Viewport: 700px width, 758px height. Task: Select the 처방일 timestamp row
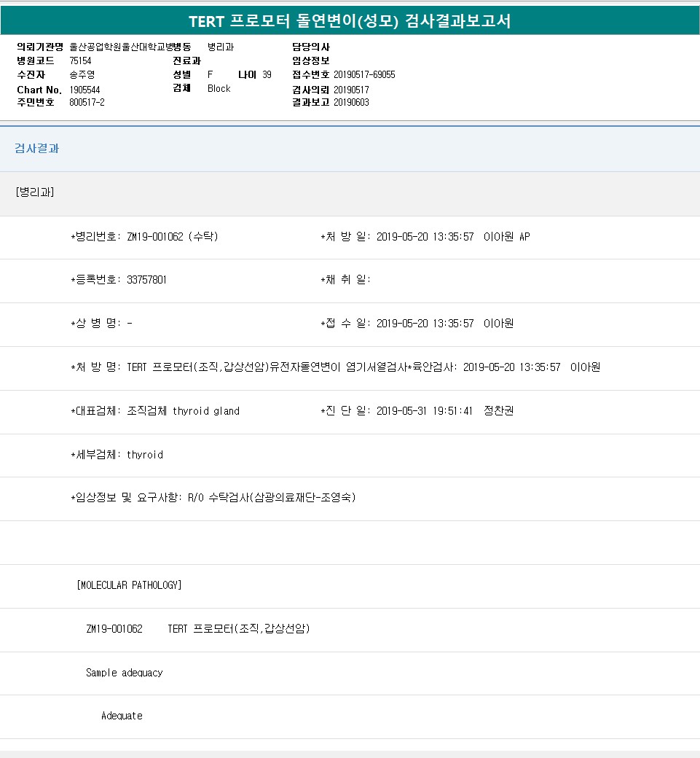tap(425, 237)
